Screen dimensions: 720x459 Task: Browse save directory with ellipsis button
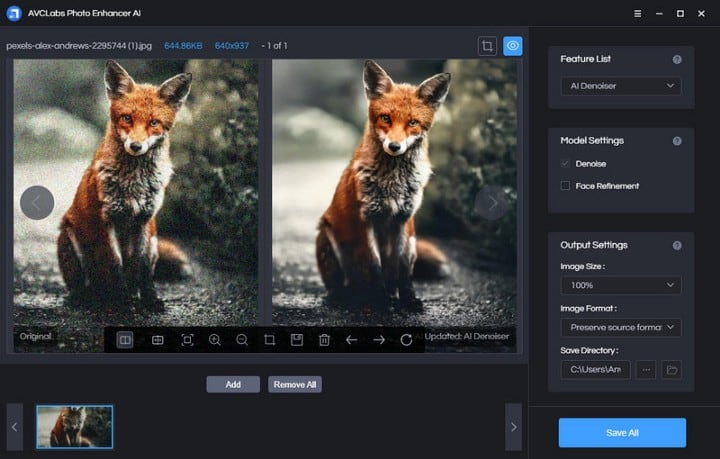click(x=646, y=370)
